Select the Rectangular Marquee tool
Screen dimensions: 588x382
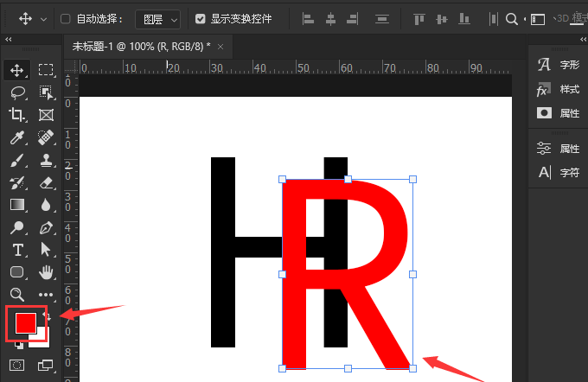pos(46,70)
